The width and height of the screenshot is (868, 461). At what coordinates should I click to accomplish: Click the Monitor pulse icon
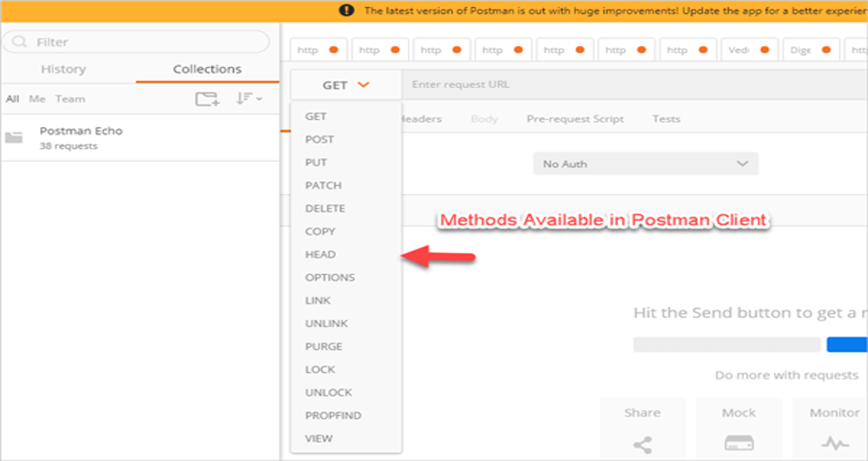tap(835, 444)
